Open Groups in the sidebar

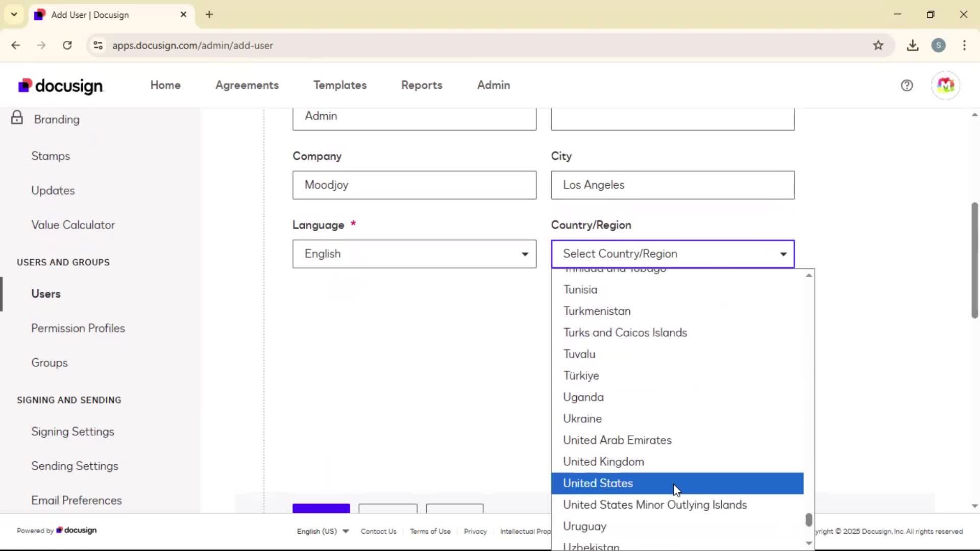50,363
